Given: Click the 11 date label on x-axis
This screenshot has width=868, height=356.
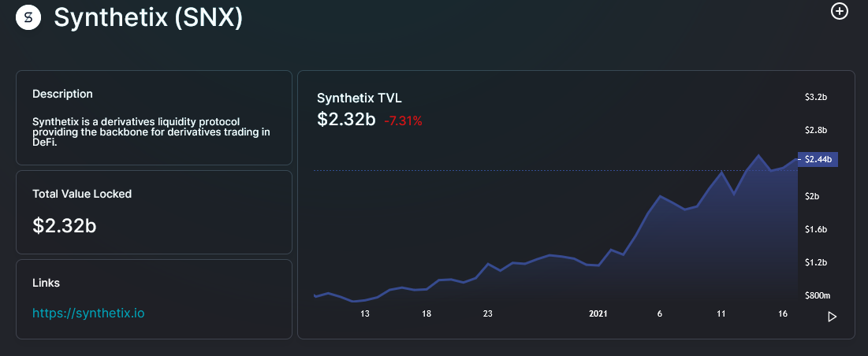Looking at the screenshot, I should click(721, 313).
